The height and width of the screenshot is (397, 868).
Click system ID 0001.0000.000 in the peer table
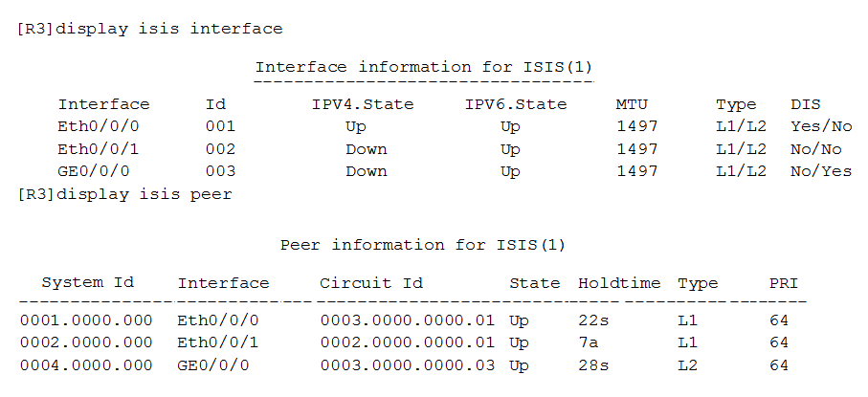click(86, 320)
